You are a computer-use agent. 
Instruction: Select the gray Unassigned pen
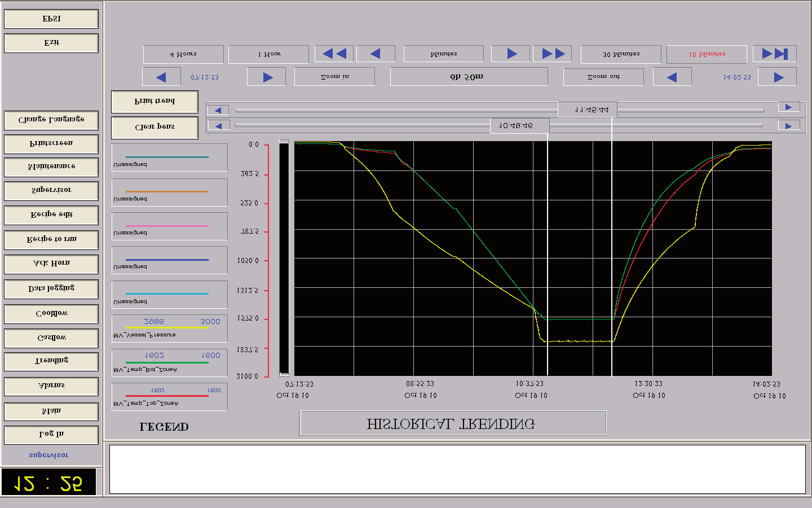(169, 157)
